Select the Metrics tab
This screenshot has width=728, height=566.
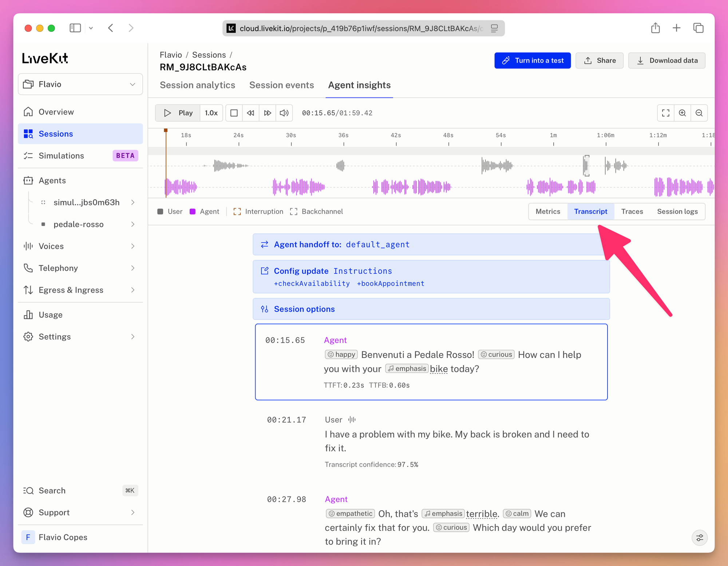(x=548, y=211)
